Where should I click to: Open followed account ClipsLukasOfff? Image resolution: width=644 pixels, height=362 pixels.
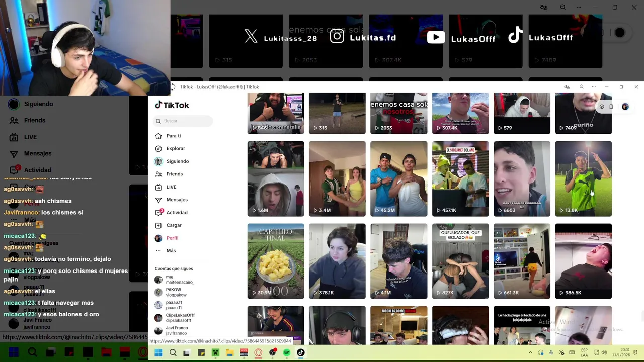pos(175,318)
